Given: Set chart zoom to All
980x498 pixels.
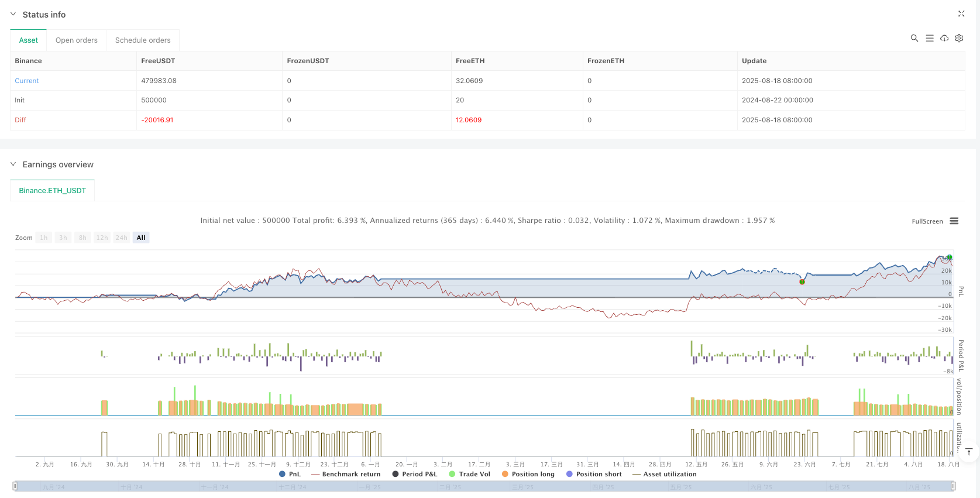Looking at the screenshot, I should [x=141, y=238].
